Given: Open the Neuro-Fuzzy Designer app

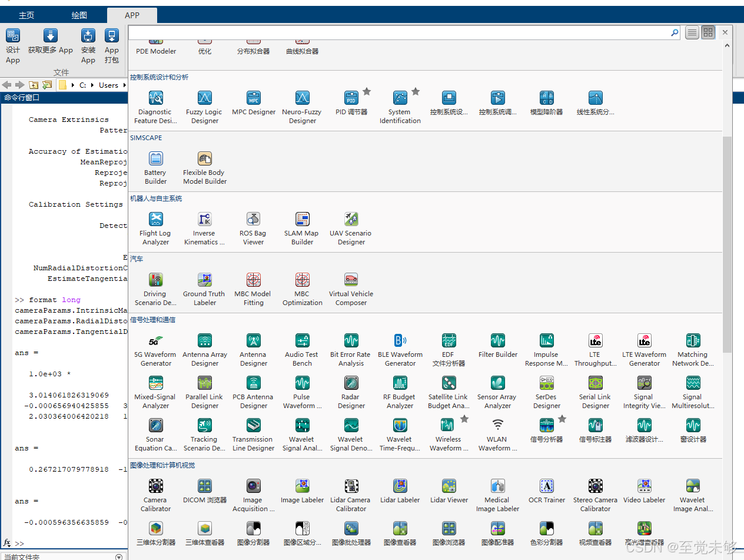Looking at the screenshot, I should pyautogui.click(x=302, y=107).
